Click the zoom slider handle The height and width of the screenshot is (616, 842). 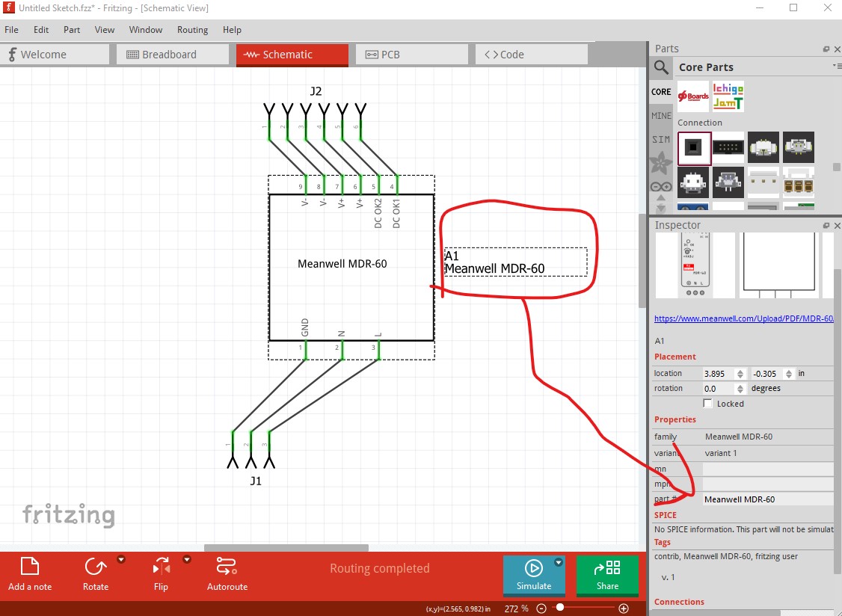coord(560,608)
